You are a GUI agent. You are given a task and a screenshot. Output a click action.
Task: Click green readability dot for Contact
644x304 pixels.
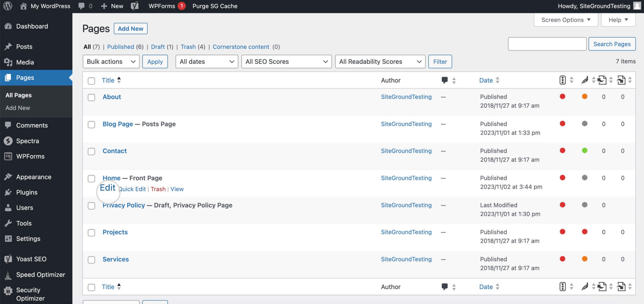click(585, 151)
